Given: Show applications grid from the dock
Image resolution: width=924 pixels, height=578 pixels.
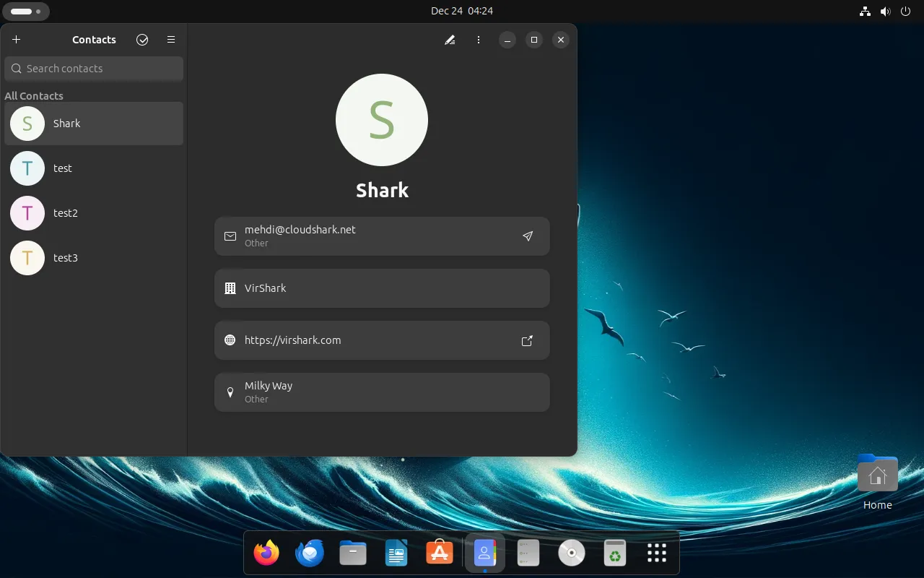Looking at the screenshot, I should [x=656, y=553].
